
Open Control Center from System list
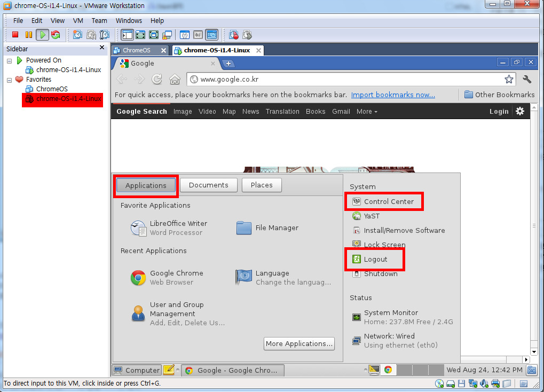tap(389, 201)
